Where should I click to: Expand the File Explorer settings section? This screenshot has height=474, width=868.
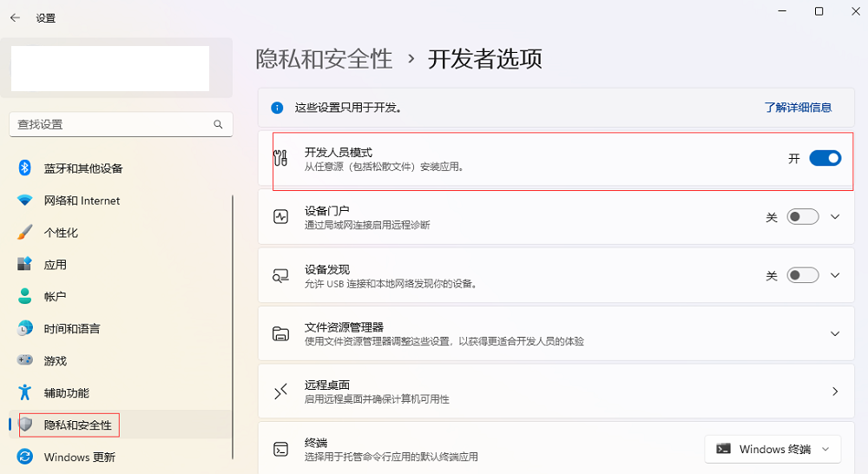pos(556,334)
